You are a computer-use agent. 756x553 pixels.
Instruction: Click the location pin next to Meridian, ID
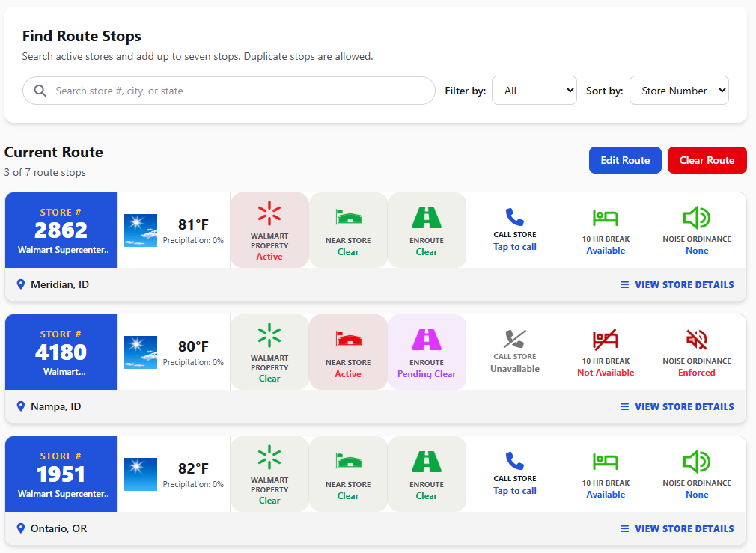point(21,284)
